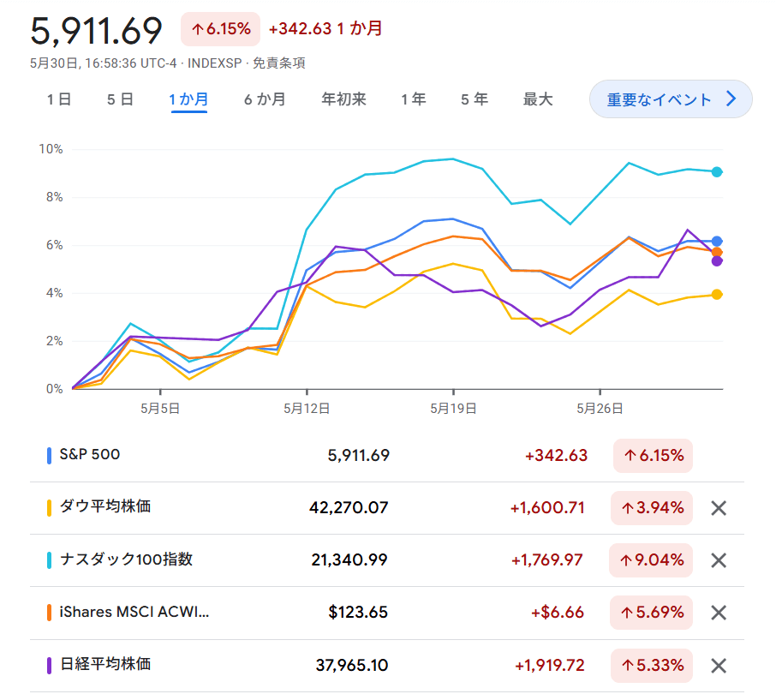Screen dimensions: 776x700
Task: Click the headline price 5,911.69
Action: 97,31
